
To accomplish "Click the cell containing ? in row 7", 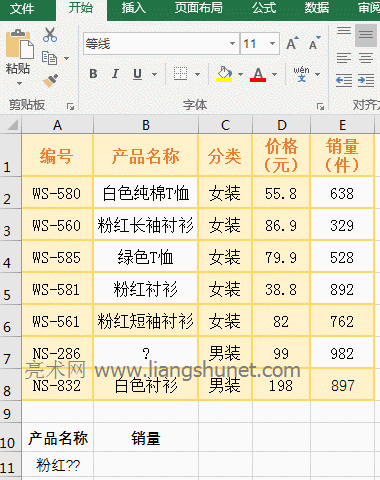I will point(146,353).
